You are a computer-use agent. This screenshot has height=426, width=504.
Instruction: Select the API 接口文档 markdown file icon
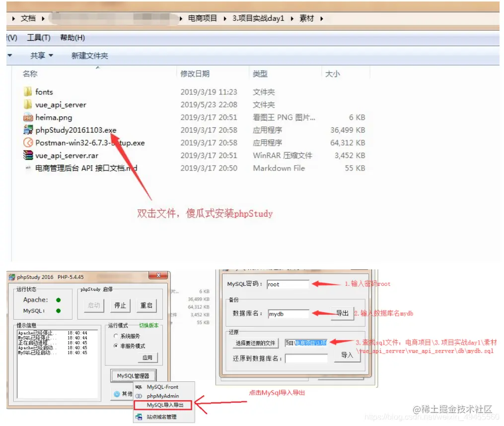click(x=28, y=168)
